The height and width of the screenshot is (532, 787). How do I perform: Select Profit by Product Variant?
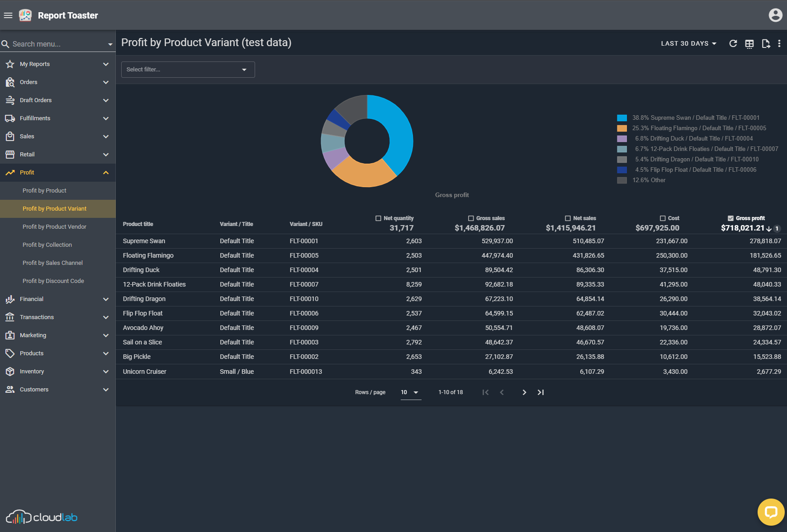coord(58,209)
